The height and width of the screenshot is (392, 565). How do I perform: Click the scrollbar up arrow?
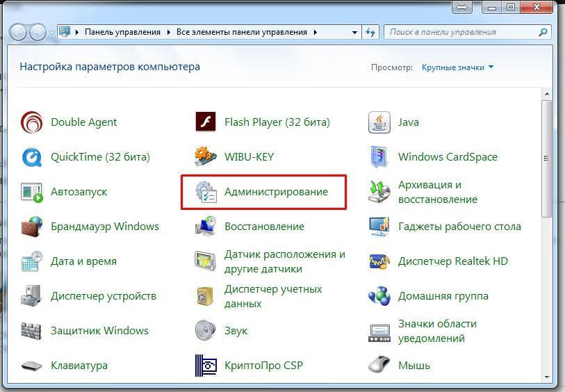click(x=547, y=94)
